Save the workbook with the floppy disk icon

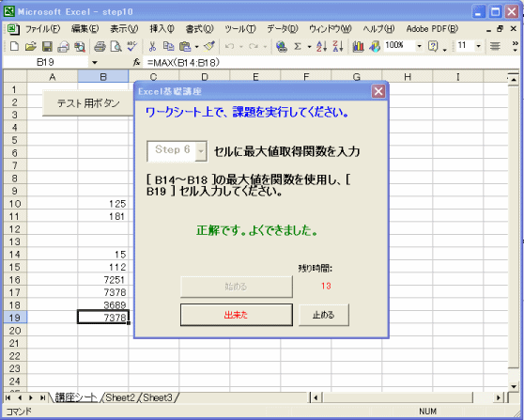pyautogui.click(x=47, y=46)
